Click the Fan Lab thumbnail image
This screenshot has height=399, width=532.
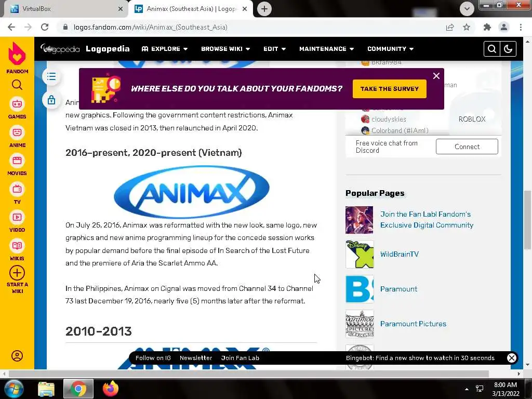click(360, 220)
